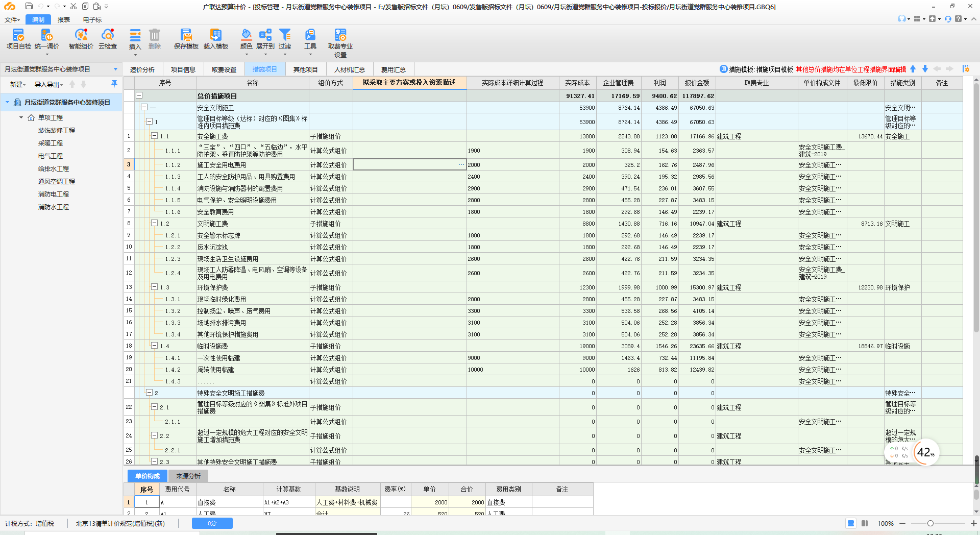Image resolution: width=980 pixels, height=535 pixels.
Task: Click the 施工安全用电费用 name cell
Action: coord(252,164)
